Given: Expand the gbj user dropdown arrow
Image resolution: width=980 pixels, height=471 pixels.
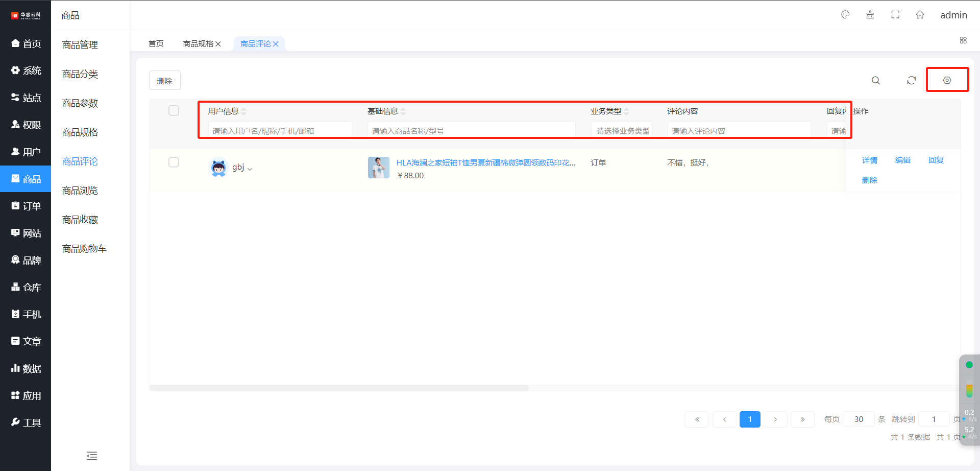Looking at the screenshot, I should 250,169.
